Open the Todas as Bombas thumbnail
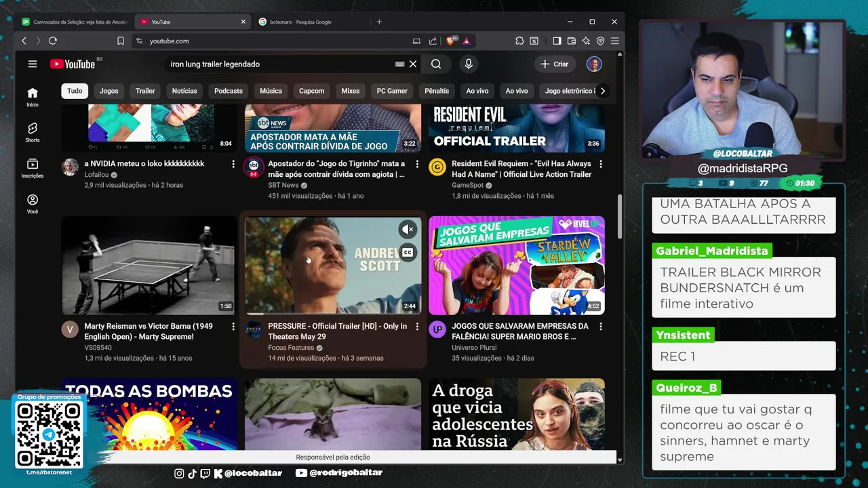The image size is (868, 488). point(149,415)
